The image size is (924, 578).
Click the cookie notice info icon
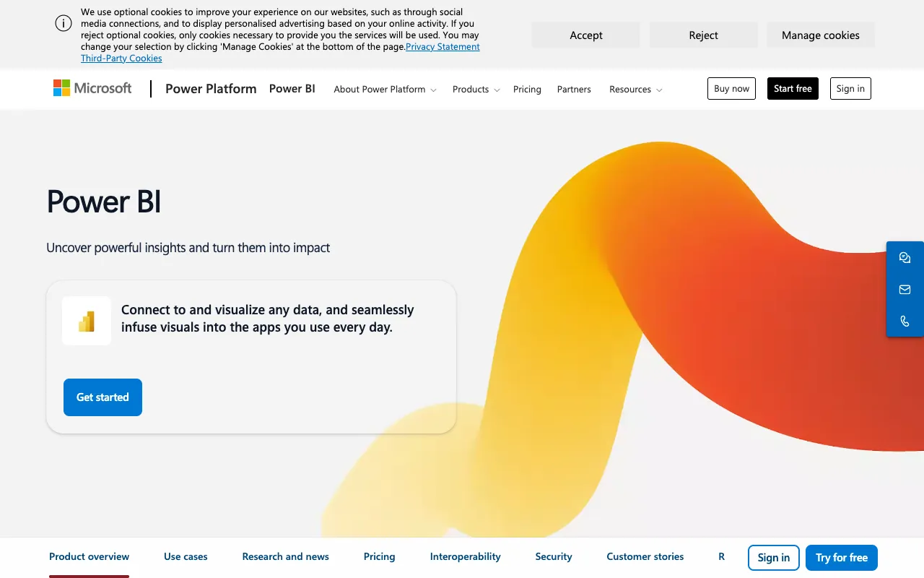tap(64, 23)
